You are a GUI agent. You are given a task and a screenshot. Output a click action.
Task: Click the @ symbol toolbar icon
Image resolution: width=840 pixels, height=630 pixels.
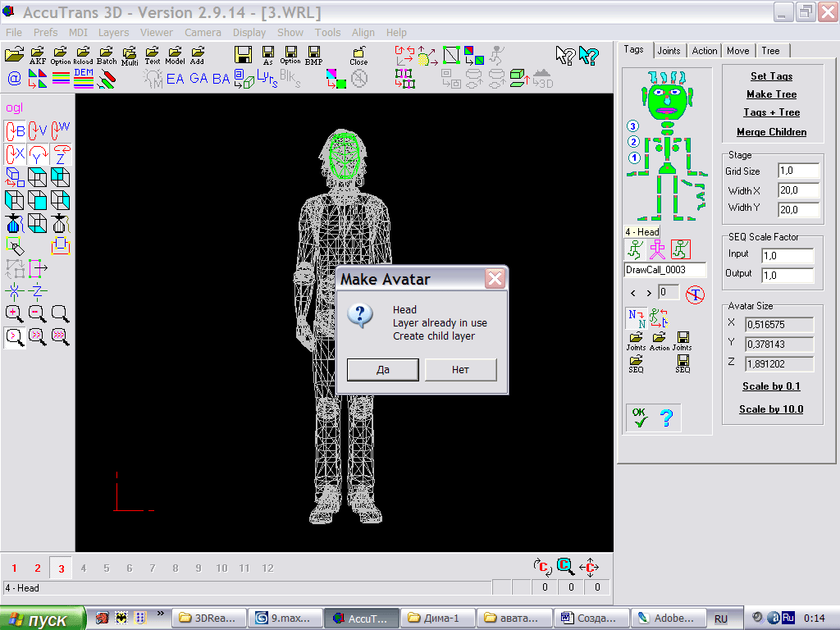click(15, 79)
